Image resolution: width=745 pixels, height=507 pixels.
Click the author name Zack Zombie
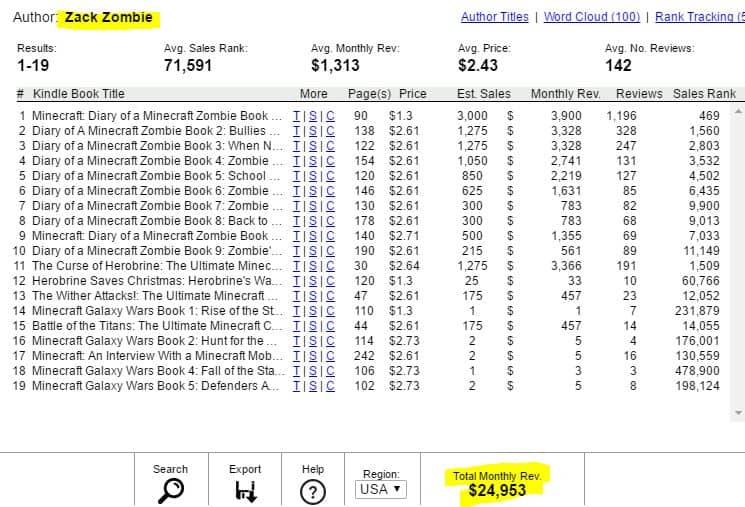tap(108, 17)
